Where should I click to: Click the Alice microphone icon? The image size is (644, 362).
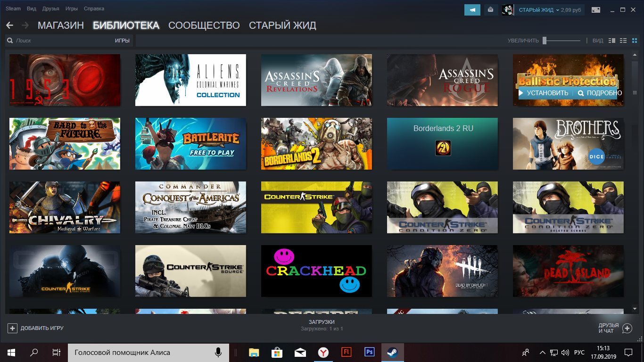(x=218, y=352)
